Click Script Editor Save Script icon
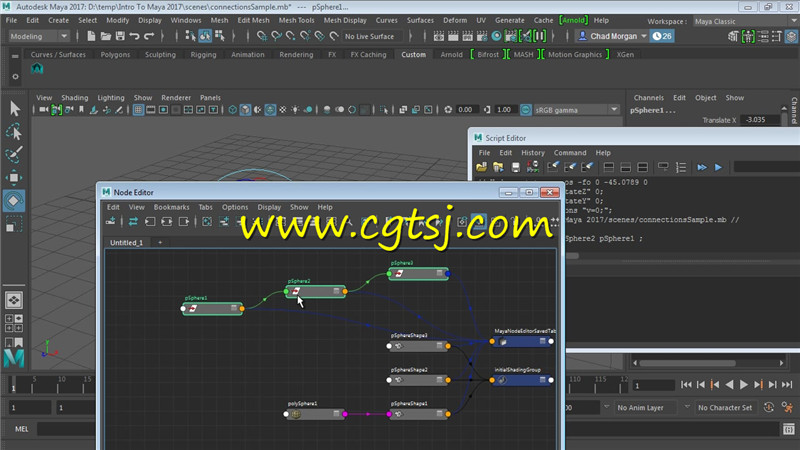 tap(515, 167)
